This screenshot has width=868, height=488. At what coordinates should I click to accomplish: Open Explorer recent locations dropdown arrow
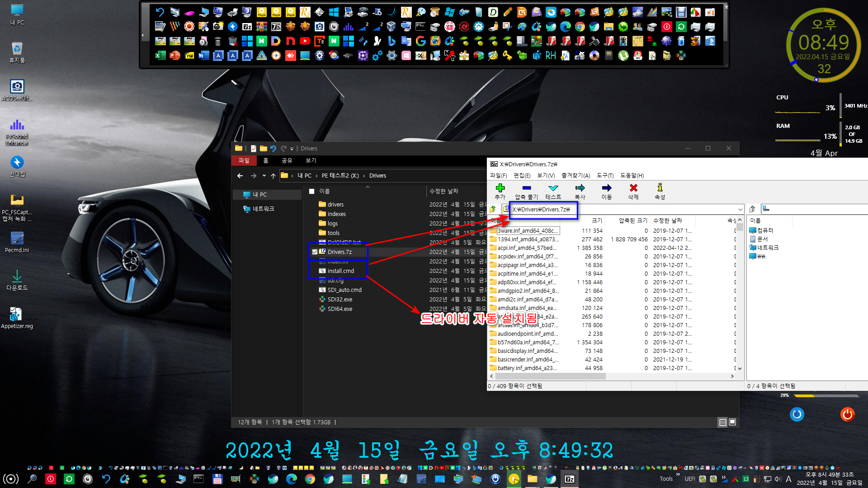pos(264,176)
